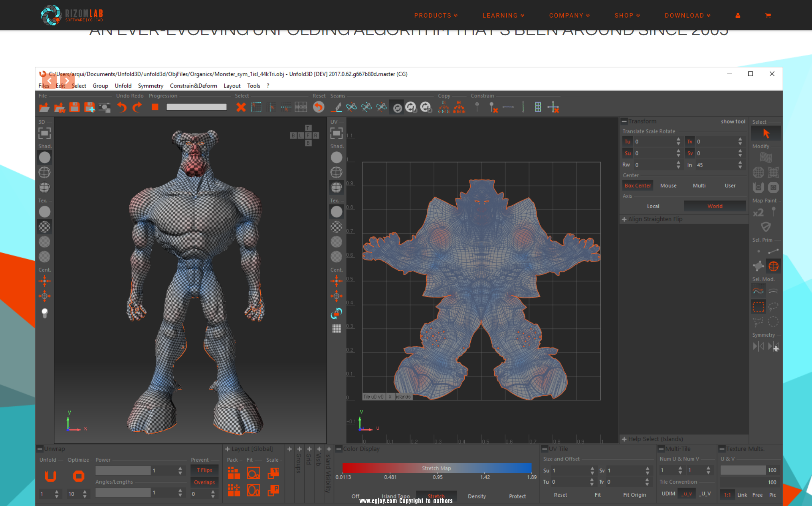Open the website shopping cart icon
Image resolution: width=812 pixels, height=506 pixels.
(768, 16)
